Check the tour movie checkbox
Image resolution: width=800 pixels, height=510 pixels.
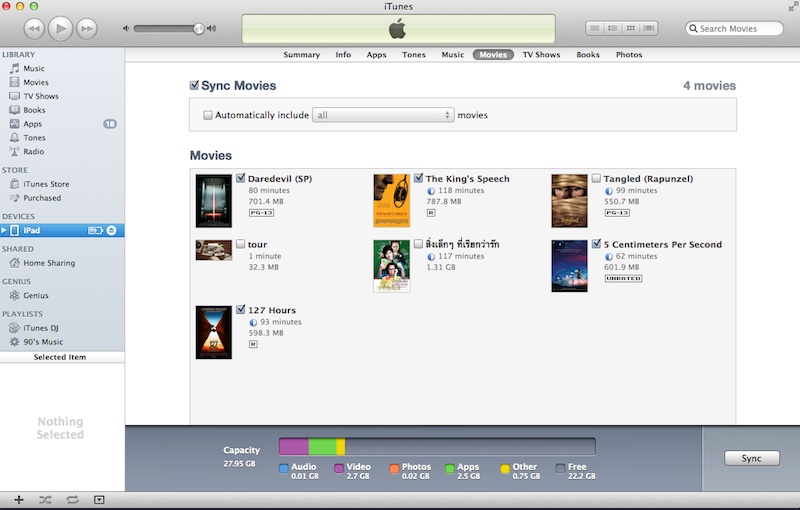pyautogui.click(x=240, y=244)
